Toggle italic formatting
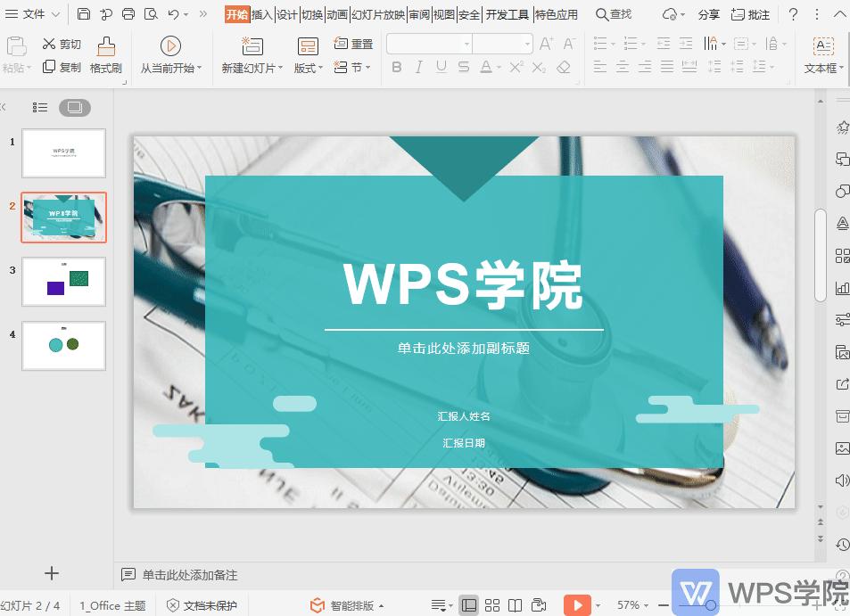This screenshot has width=850, height=616. pos(418,67)
